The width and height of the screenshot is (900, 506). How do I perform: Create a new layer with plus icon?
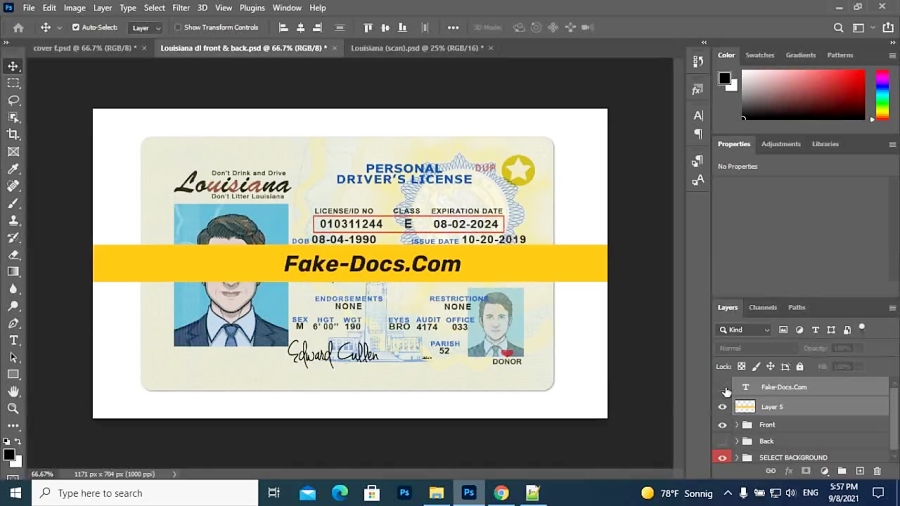click(859, 471)
